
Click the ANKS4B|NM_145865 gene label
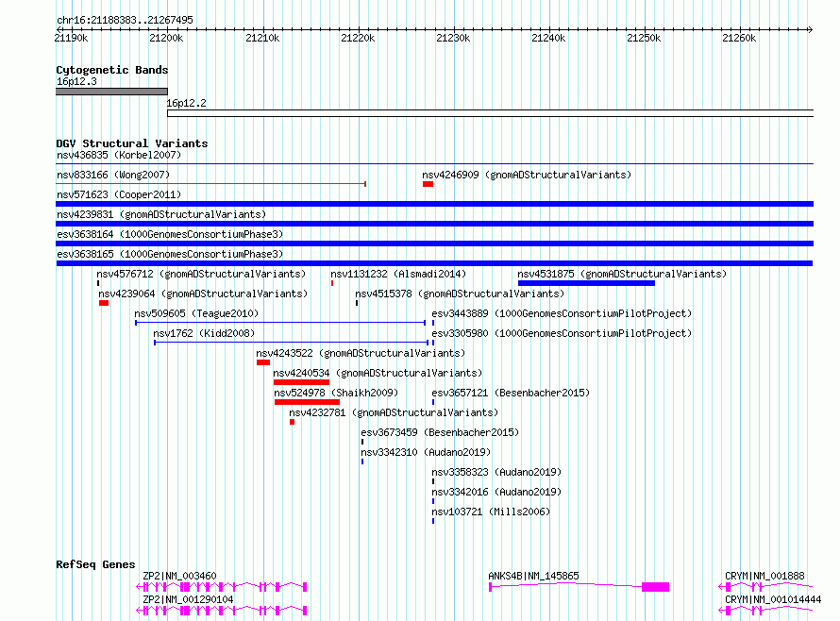click(533, 576)
